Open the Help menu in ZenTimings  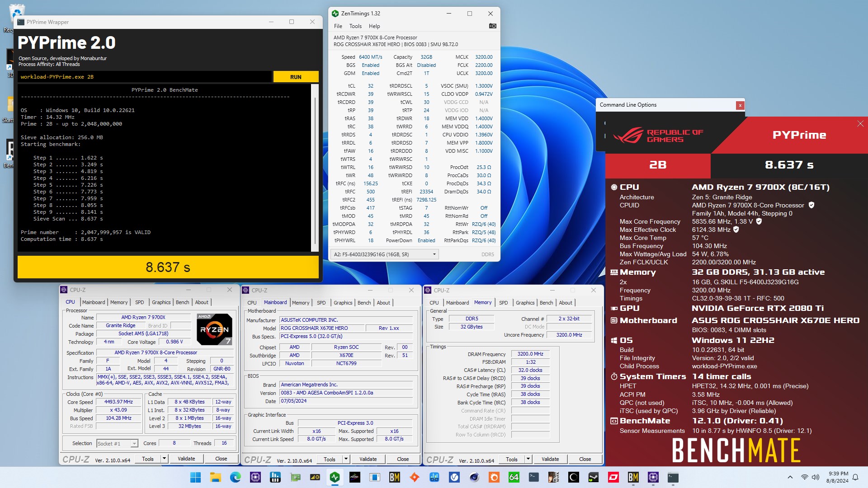(x=374, y=26)
